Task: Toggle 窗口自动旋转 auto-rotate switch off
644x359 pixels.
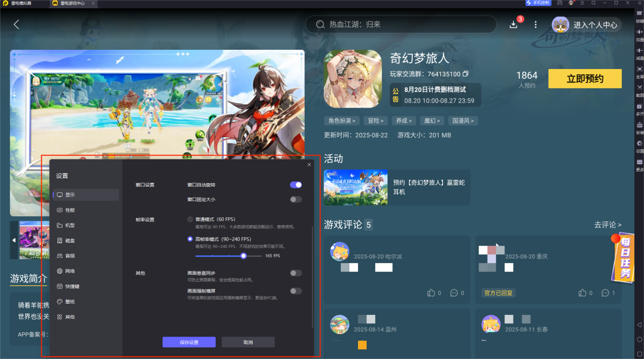Action: coord(296,185)
